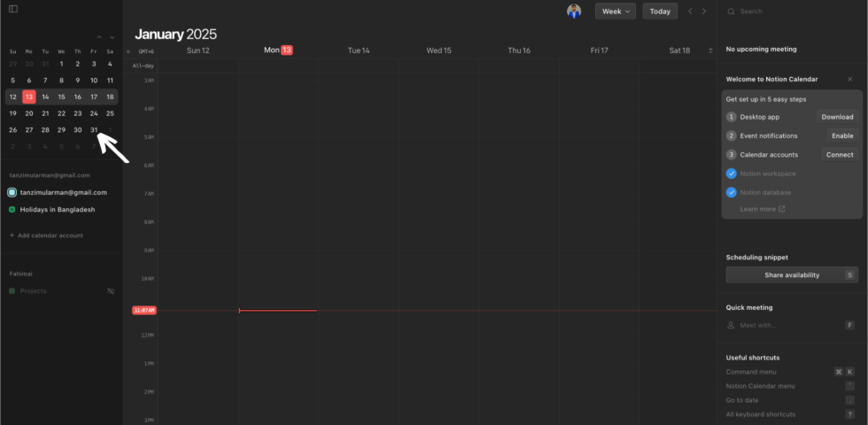Image resolution: width=868 pixels, height=425 pixels.
Task: Go to previous week arrow
Action: coord(691,12)
